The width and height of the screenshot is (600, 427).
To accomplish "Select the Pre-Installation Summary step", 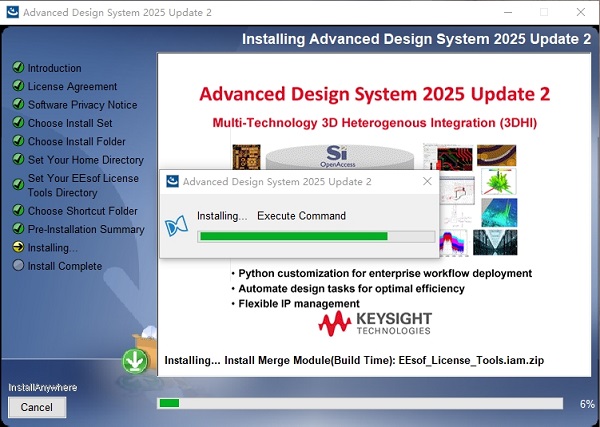I will [x=86, y=229].
